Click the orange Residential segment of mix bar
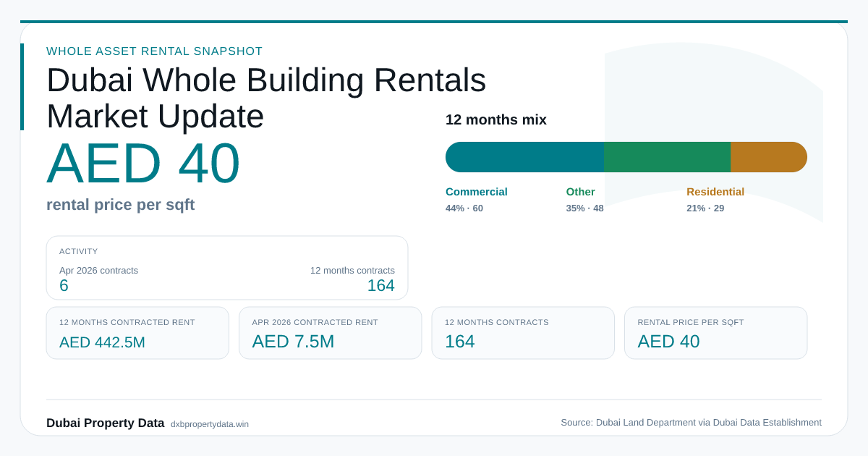Image resolution: width=868 pixels, height=456 pixels. [769, 157]
